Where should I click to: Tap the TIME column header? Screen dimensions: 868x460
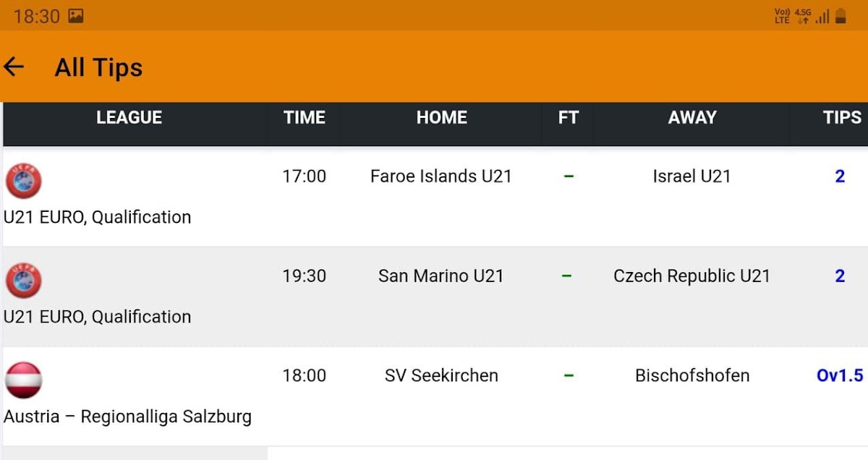tap(304, 118)
